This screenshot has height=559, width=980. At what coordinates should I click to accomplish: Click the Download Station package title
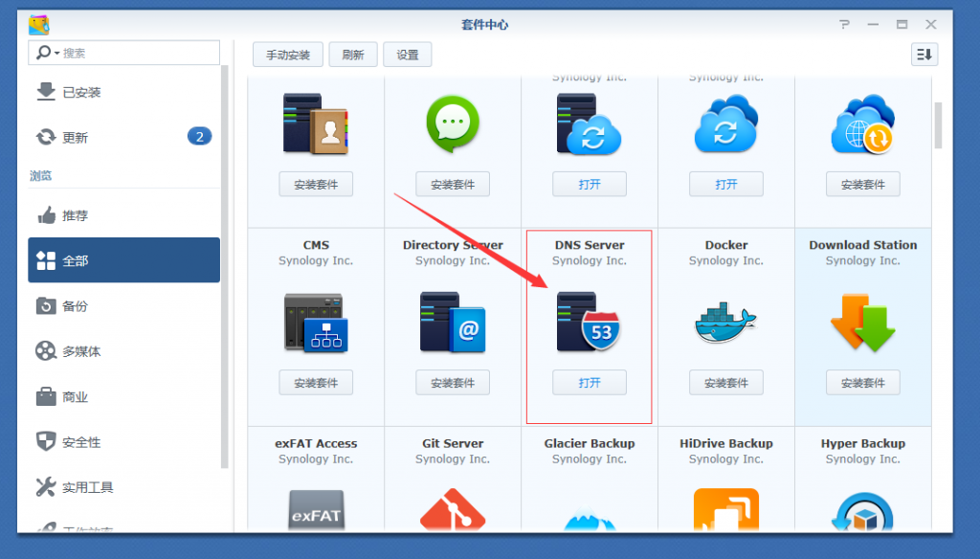[863, 245]
